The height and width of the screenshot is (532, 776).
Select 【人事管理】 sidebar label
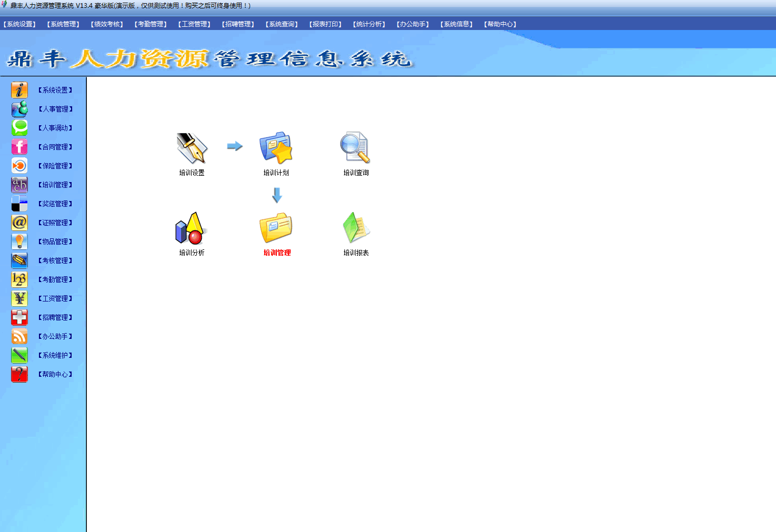[55, 109]
